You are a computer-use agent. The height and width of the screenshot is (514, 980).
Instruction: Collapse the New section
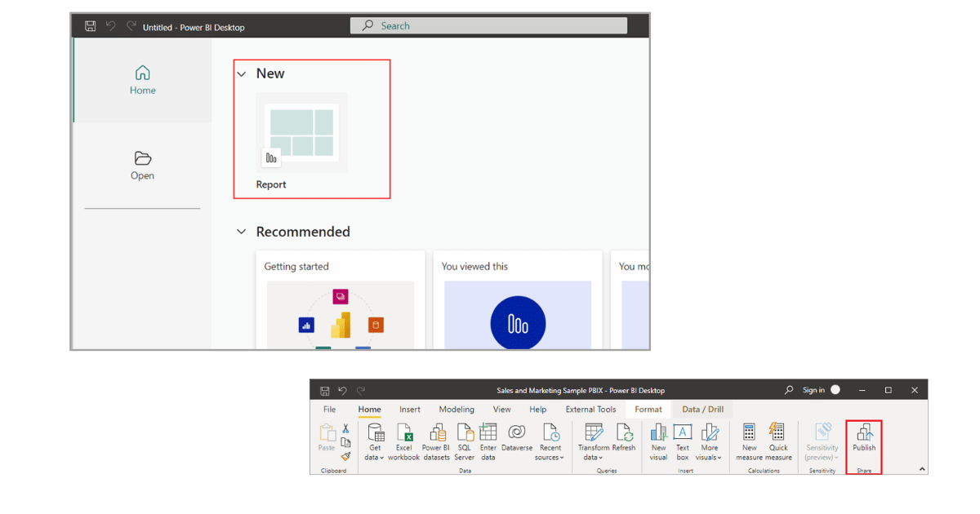[x=241, y=74]
